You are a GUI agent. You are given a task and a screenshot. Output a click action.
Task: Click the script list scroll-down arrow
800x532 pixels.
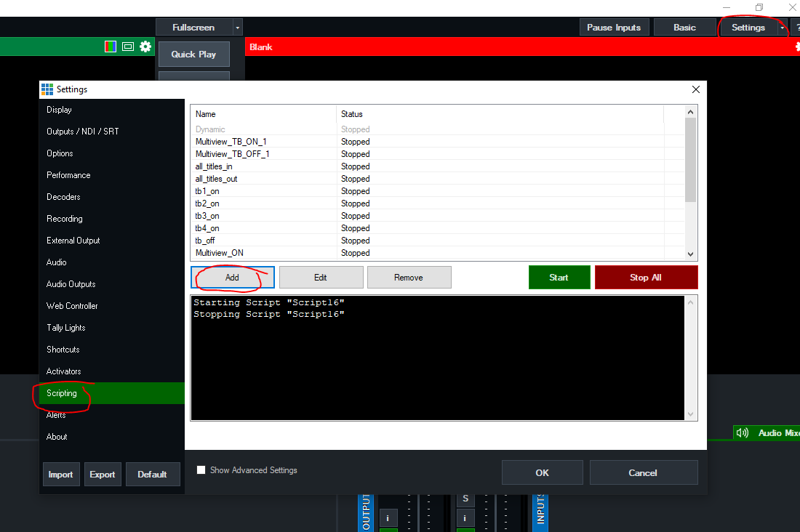691,254
